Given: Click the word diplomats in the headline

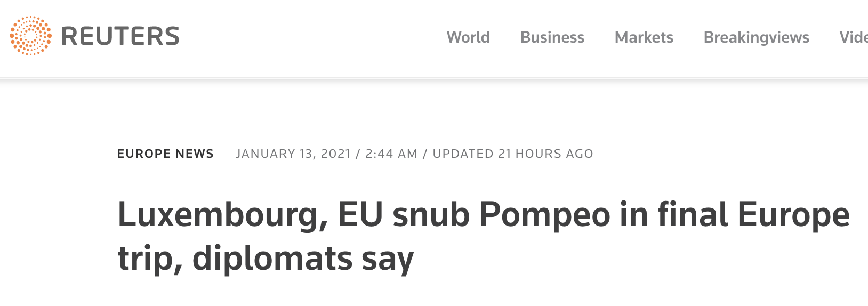Looking at the screenshot, I should (272, 259).
